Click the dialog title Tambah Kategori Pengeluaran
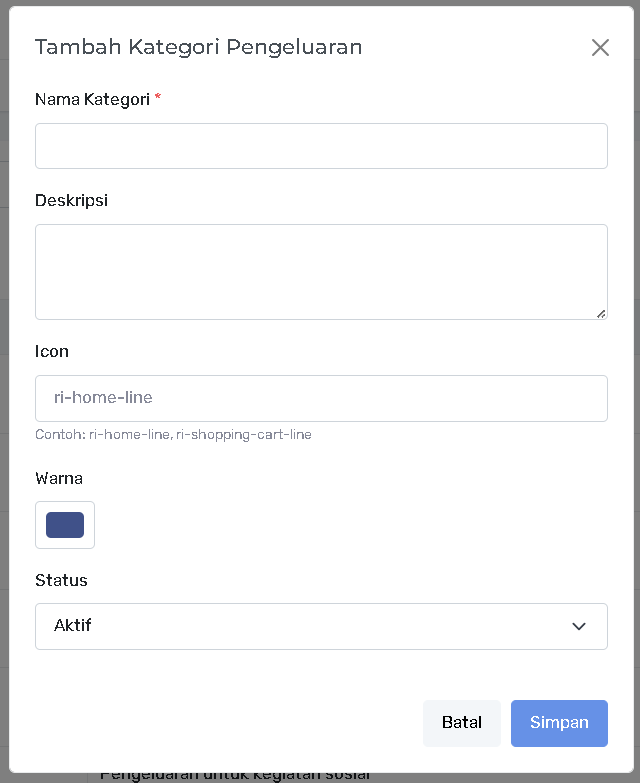The height and width of the screenshot is (783, 640). tap(198, 46)
